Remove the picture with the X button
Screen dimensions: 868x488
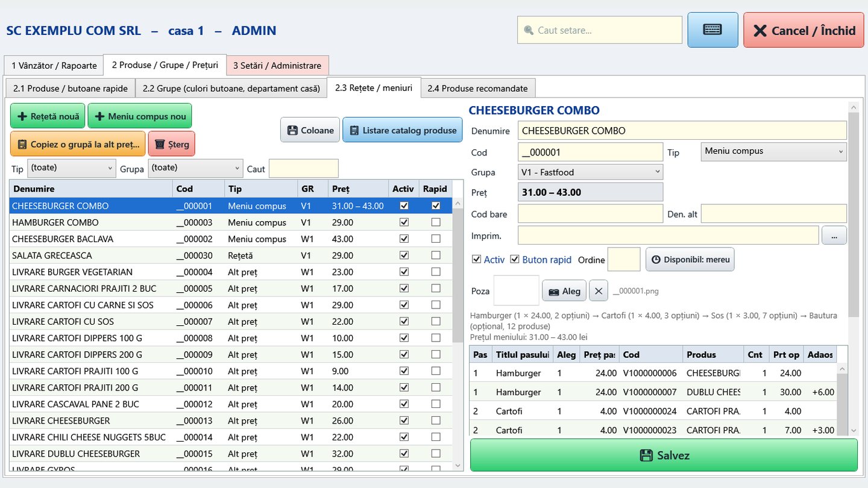(598, 291)
